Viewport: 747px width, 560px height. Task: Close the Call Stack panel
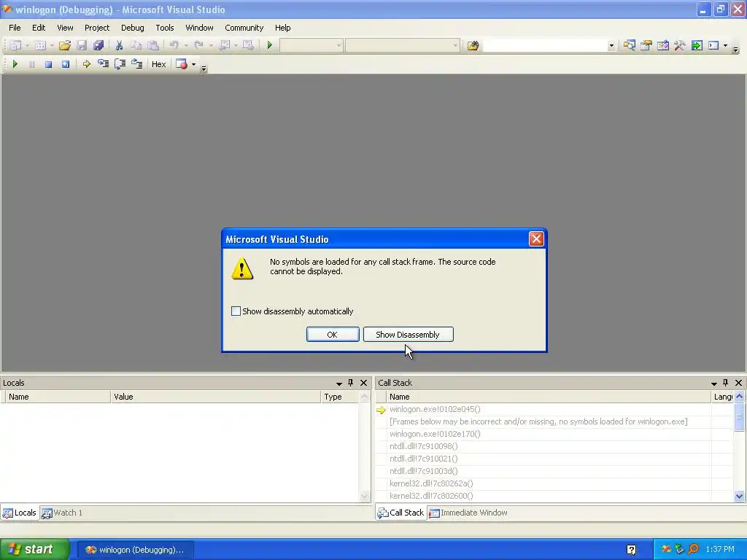(738, 383)
